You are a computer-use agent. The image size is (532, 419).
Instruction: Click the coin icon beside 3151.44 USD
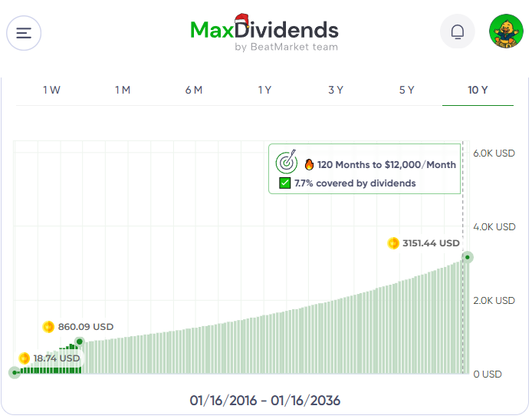393,243
